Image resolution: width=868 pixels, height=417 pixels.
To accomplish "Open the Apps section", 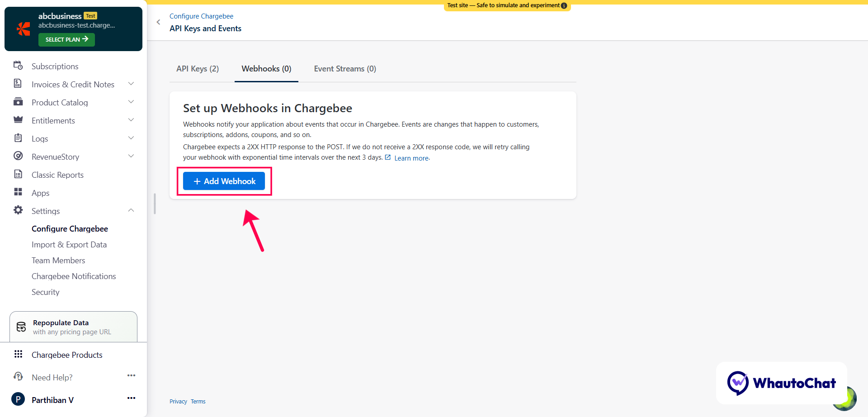I will pyautogui.click(x=40, y=193).
